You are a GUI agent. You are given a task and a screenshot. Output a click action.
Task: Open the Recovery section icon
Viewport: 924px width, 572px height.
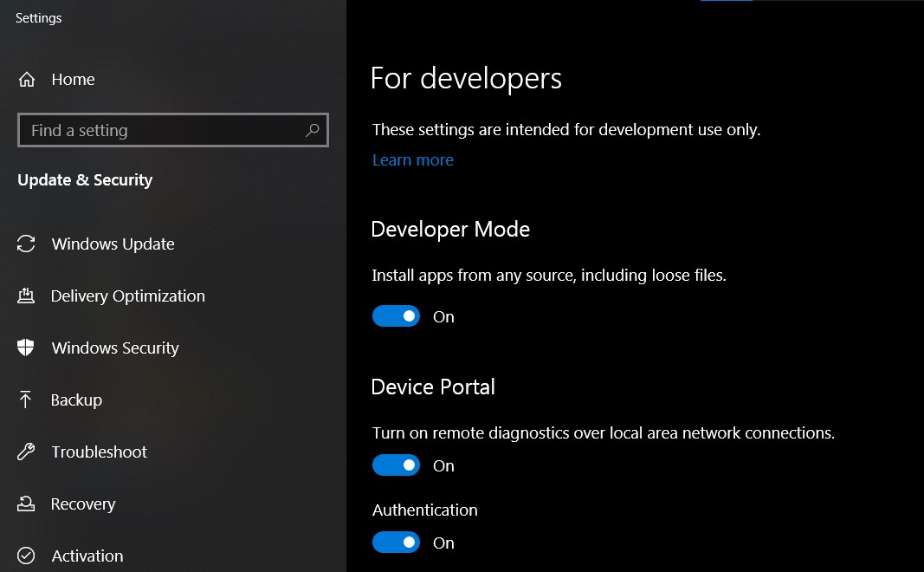tap(26, 504)
